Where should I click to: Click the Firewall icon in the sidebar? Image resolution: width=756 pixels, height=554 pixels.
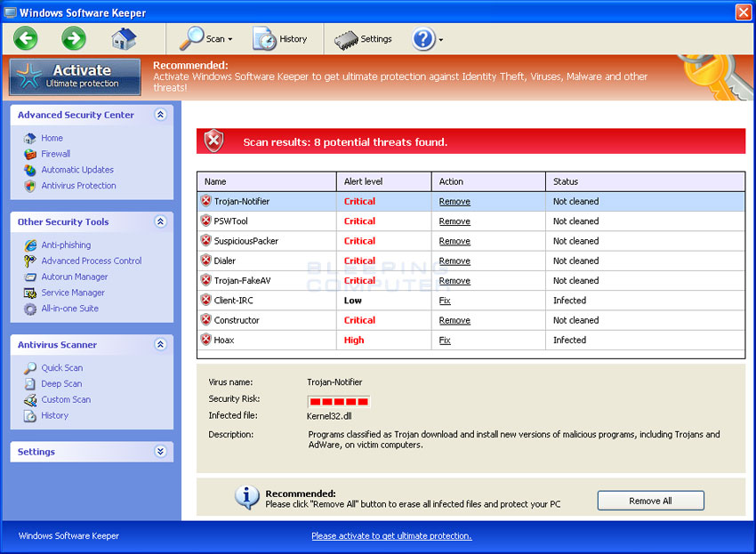point(30,155)
